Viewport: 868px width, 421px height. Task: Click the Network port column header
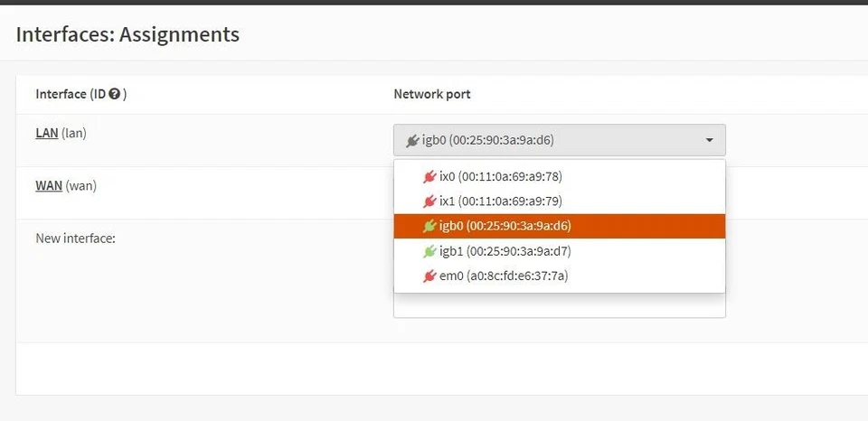point(432,94)
